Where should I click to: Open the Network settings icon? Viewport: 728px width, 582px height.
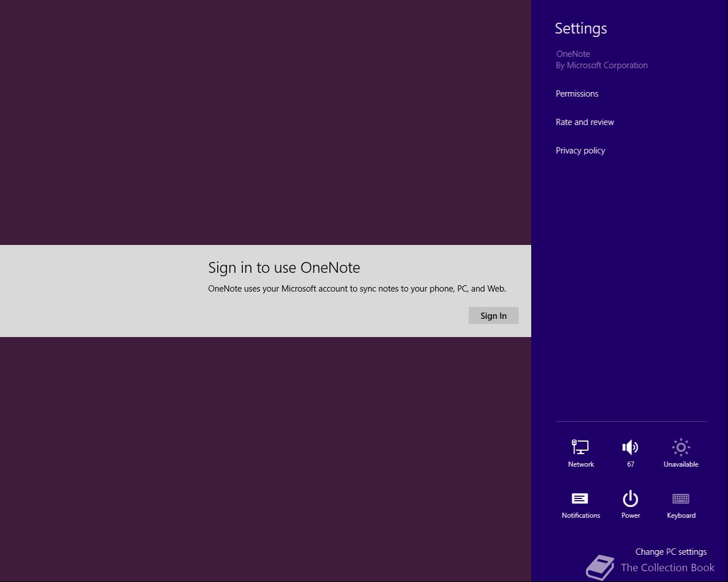click(581, 453)
